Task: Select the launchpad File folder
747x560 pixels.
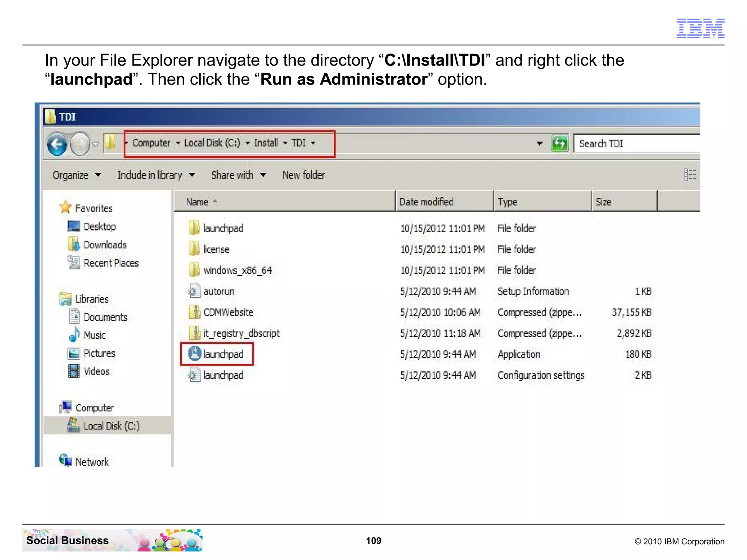Action: pyautogui.click(x=223, y=229)
